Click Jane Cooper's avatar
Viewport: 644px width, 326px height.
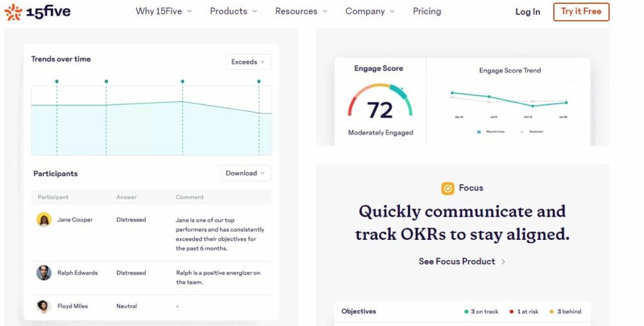click(43, 220)
